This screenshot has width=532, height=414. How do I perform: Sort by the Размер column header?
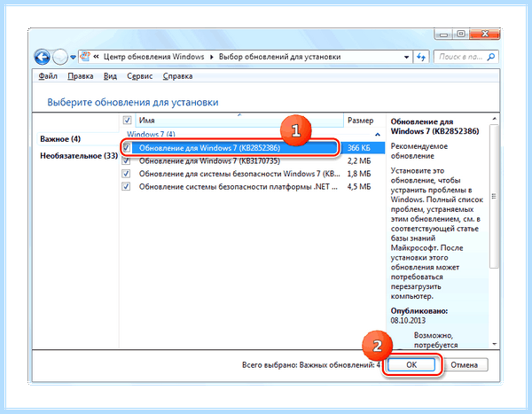coord(360,121)
